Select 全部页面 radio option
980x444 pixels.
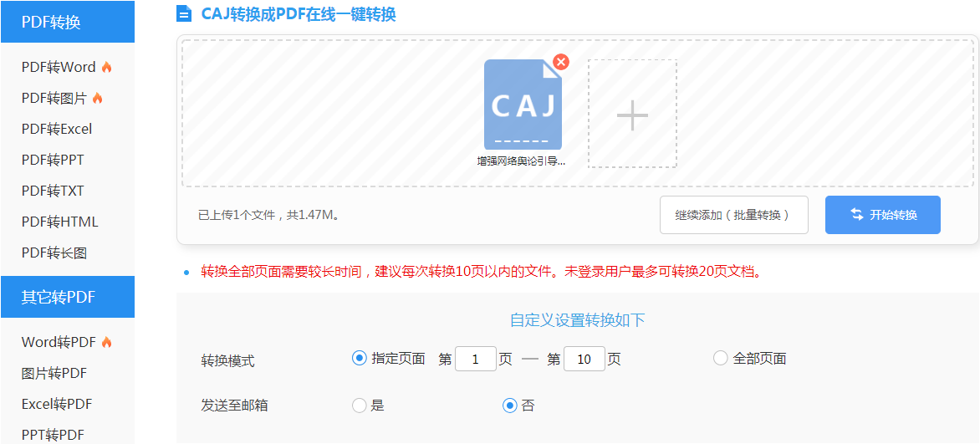721,359
